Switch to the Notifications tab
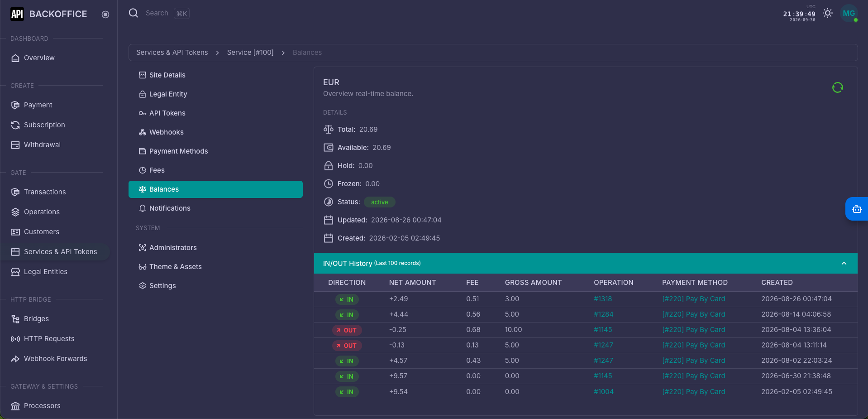868x419 pixels. [215, 208]
